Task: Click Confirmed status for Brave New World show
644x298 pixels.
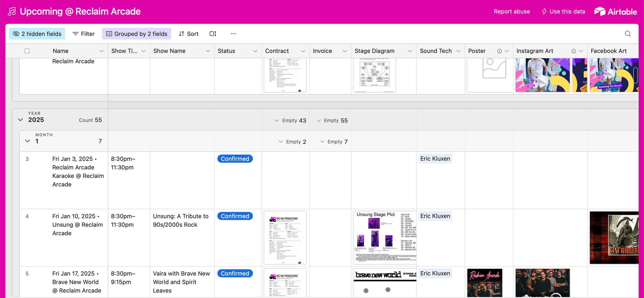Action: point(235,273)
